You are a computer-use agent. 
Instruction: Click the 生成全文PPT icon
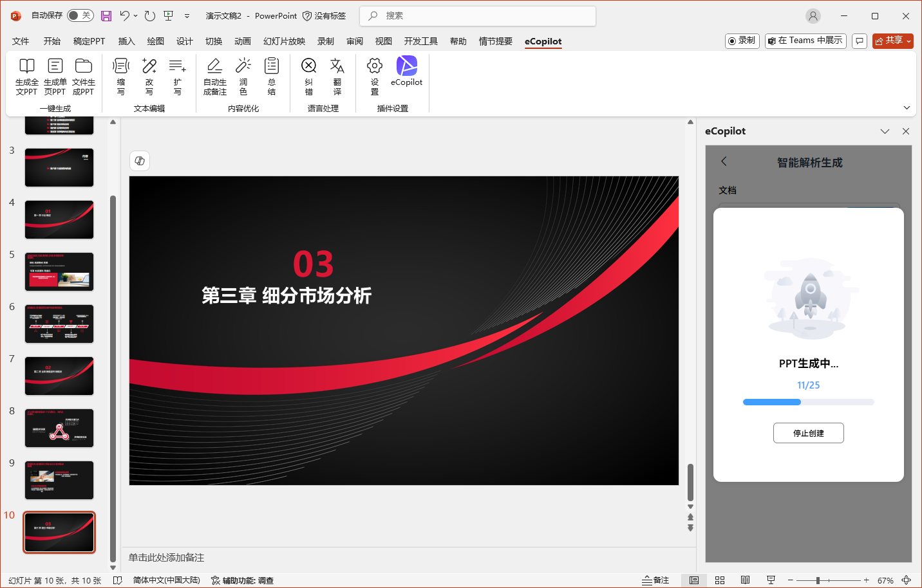coord(26,66)
